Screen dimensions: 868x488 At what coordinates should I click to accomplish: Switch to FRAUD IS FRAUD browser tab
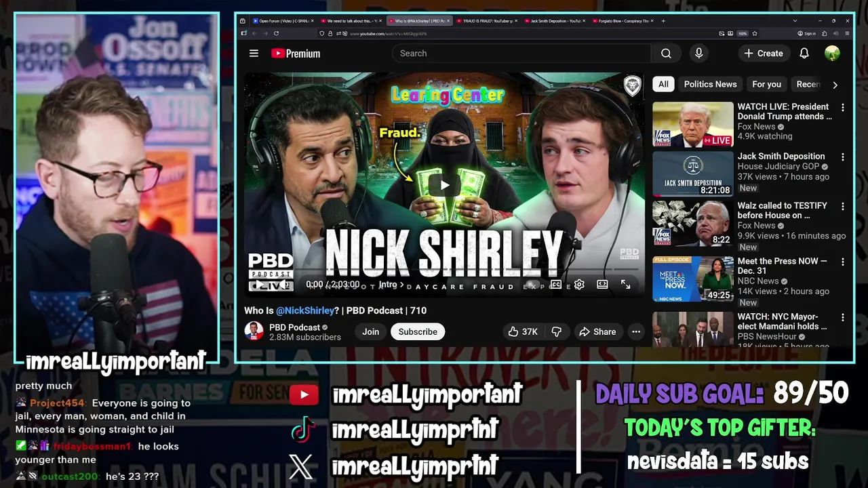click(x=487, y=21)
